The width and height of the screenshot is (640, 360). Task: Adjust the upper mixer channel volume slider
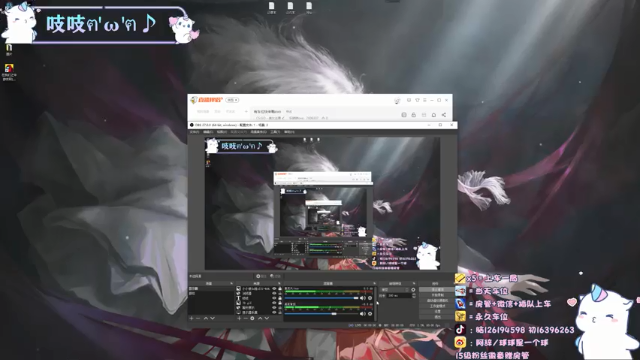322,298
